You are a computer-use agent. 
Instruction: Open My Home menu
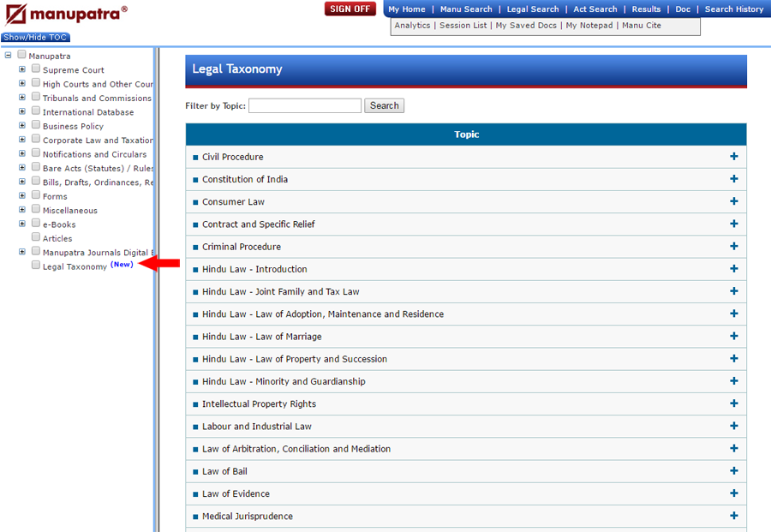[x=407, y=9]
